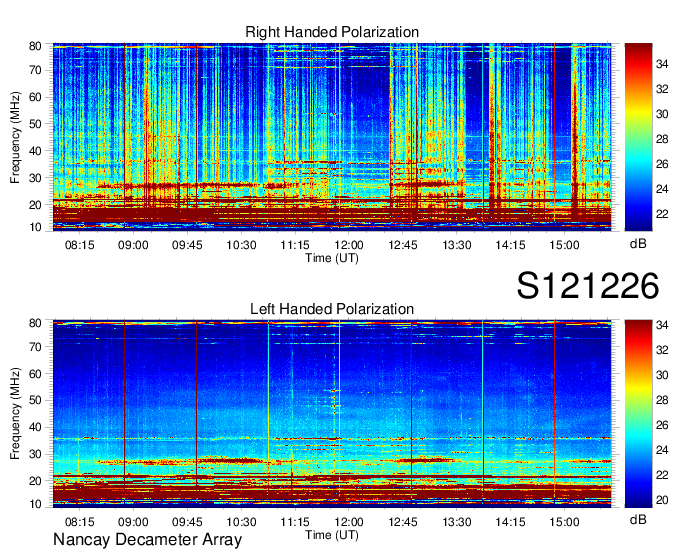Click the 09:45 time tick under Left Handed plot
Viewport: 680px width, 552px height.
point(187,522)
